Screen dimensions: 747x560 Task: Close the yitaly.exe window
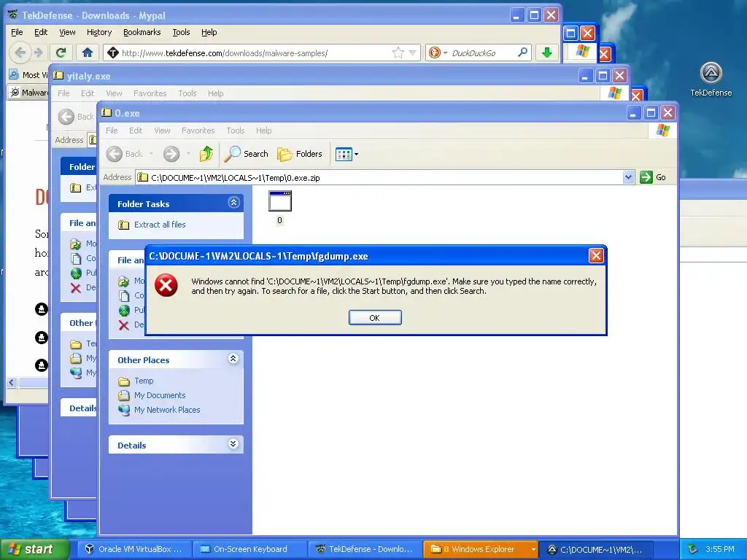619,76
